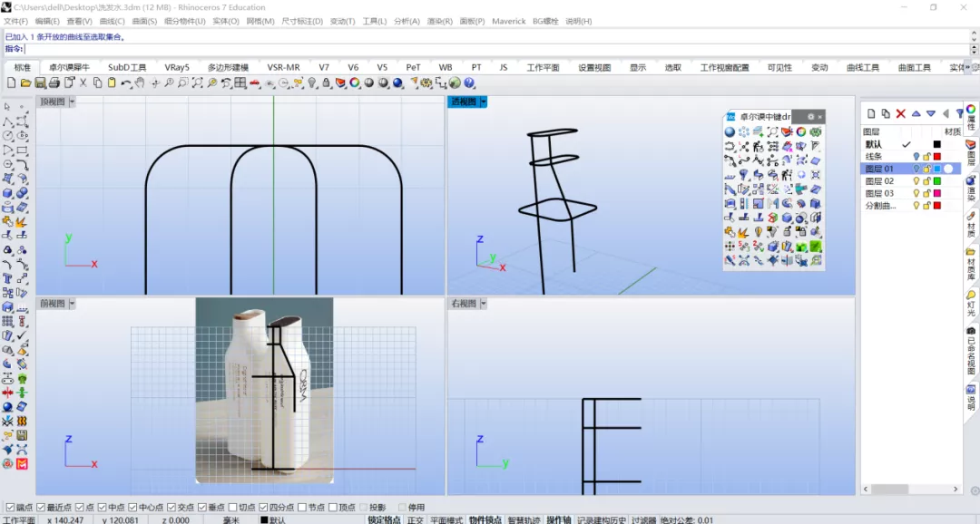Click the padlock lock-objects icon in toolbar
Image resolution: width=980 pixels, height=524 pixels.
click(327, 82)
